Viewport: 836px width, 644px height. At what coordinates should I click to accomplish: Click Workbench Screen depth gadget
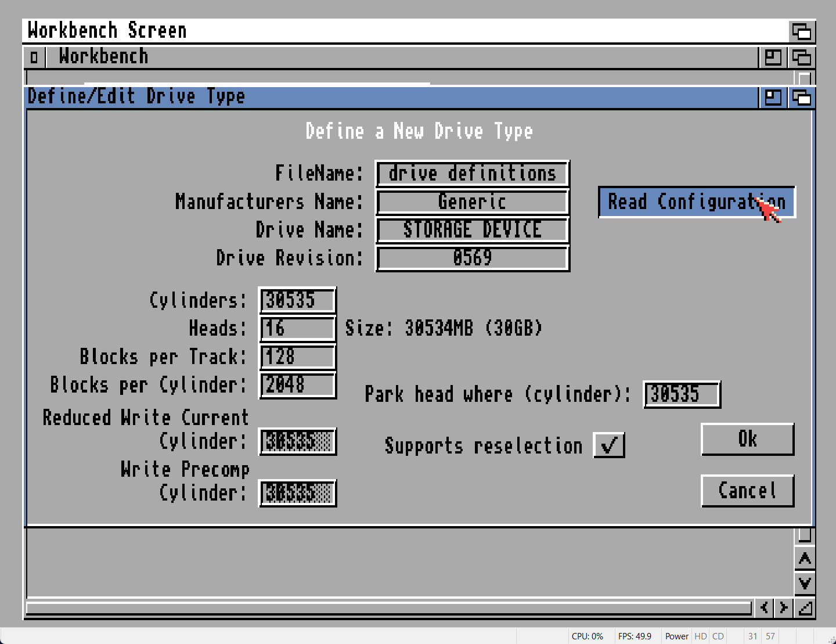(x=802, y=31)
